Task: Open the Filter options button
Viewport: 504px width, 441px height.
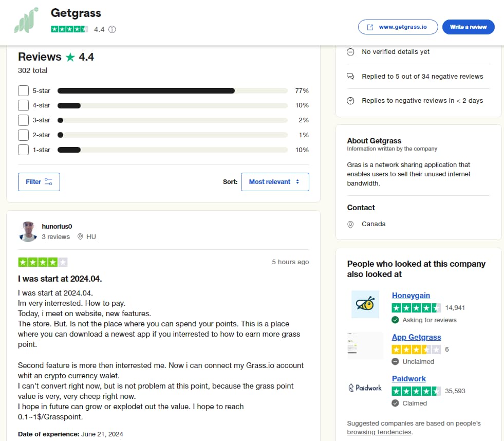Action: pos(39,182)
